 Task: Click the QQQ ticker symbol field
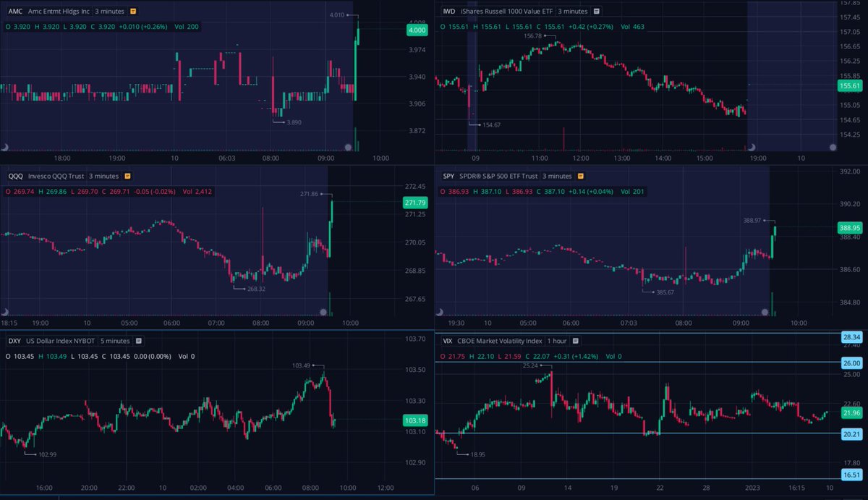click(x=14, y=175)
